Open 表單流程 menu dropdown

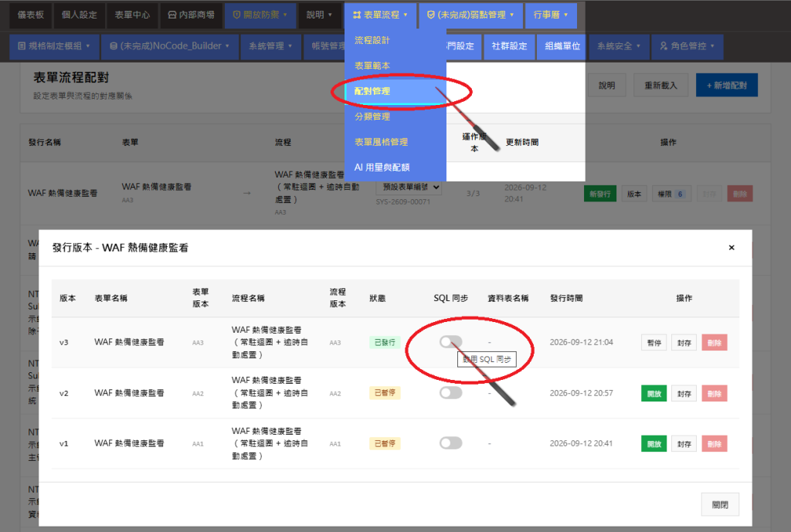coord(380,15)
